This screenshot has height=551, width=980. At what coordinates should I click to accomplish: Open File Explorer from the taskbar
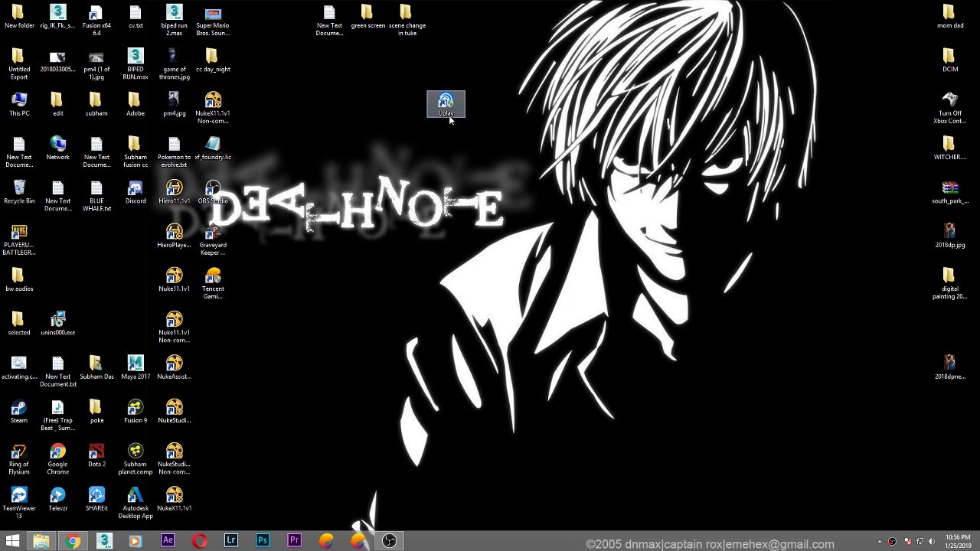coord(41,541)
